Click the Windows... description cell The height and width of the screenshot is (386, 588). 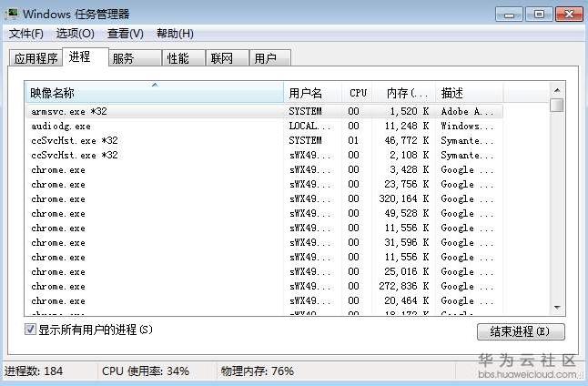point(467,126)
